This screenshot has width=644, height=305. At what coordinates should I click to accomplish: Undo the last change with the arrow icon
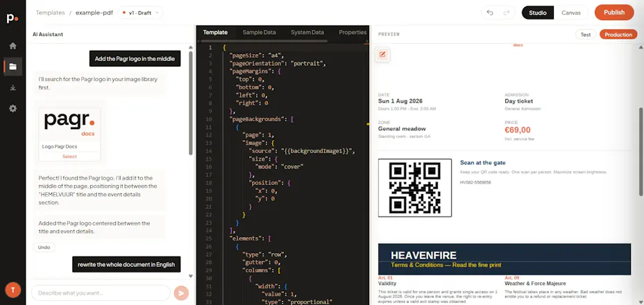click(490, 12)
